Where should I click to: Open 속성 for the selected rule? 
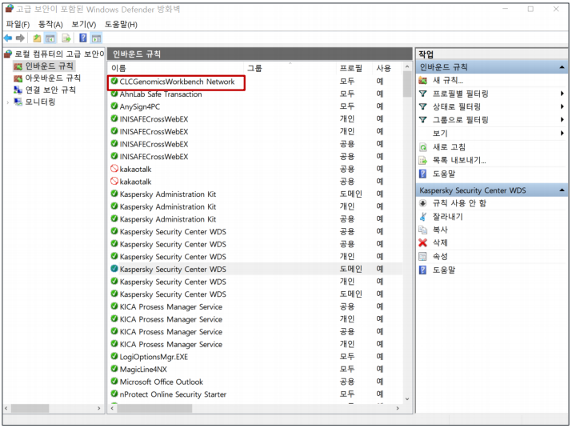click(x=440, y=256)
